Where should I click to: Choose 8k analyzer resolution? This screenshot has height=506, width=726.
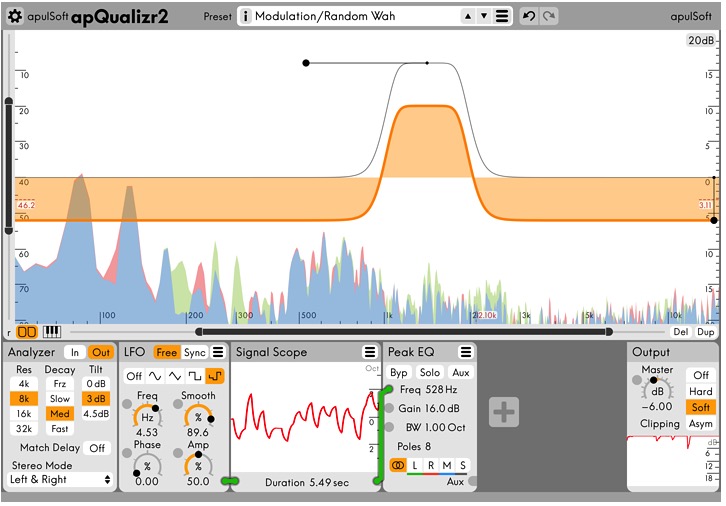point(24,399)
